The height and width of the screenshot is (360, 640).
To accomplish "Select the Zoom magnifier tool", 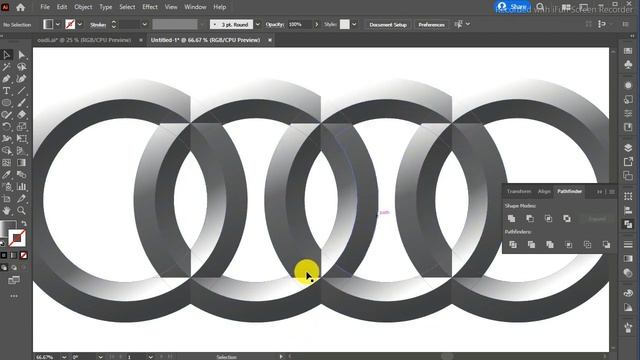I will (21, 211).
